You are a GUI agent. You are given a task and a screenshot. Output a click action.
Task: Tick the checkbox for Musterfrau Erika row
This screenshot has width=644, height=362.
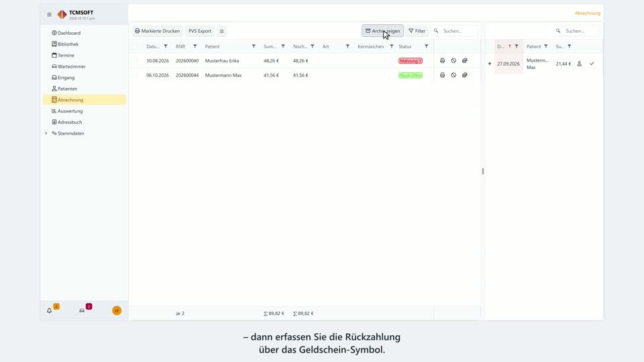pyautogui.click(x=135, y=61)
